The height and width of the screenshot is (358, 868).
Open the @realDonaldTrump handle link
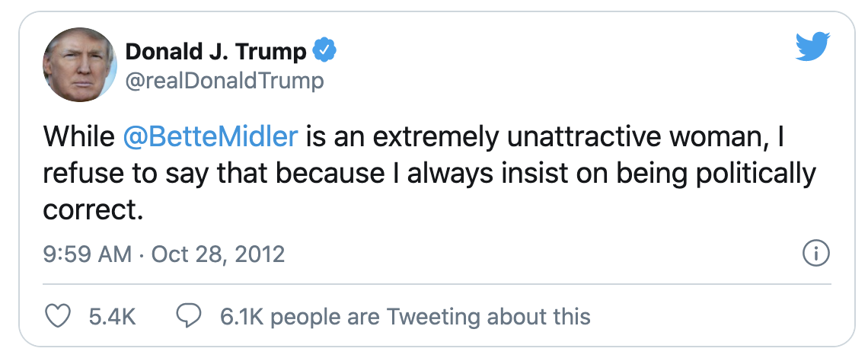(x=225, y=81)
